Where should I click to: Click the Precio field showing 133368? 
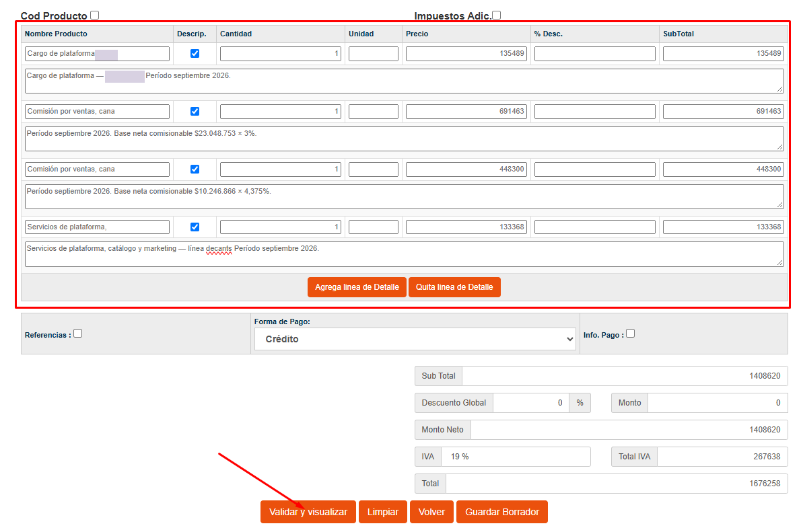pos(466,227)
